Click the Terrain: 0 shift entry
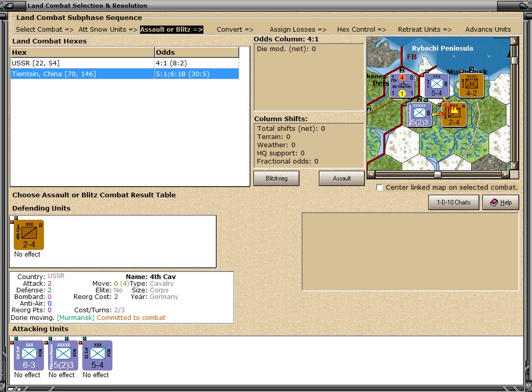Screen dimensions: 532x392 [x=273, y=137]
